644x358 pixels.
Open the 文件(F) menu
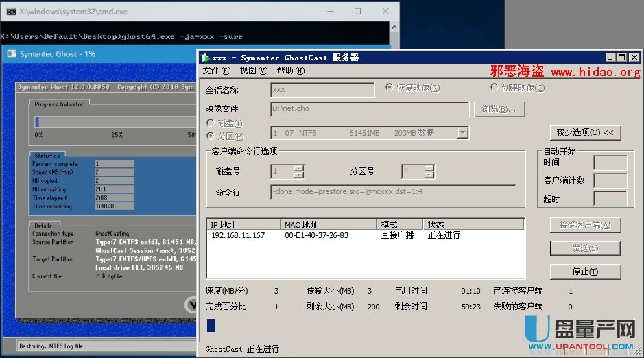pos(216,71)
